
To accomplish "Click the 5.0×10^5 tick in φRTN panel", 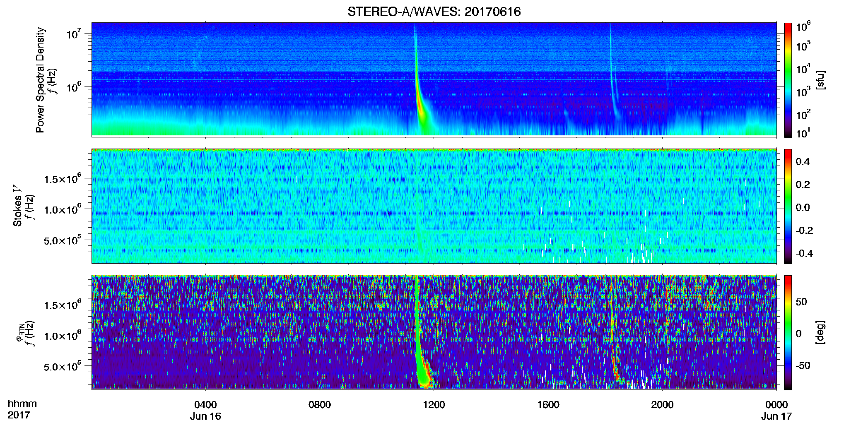I will pyautogui.click(x=63, y=366).
